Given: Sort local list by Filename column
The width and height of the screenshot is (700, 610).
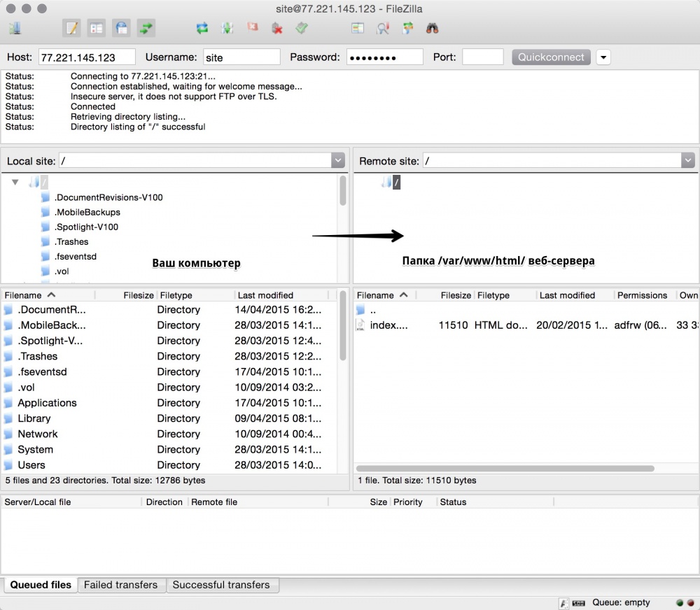Looking at the screenshot, I should pyautogui.click(x=48, y=295).
